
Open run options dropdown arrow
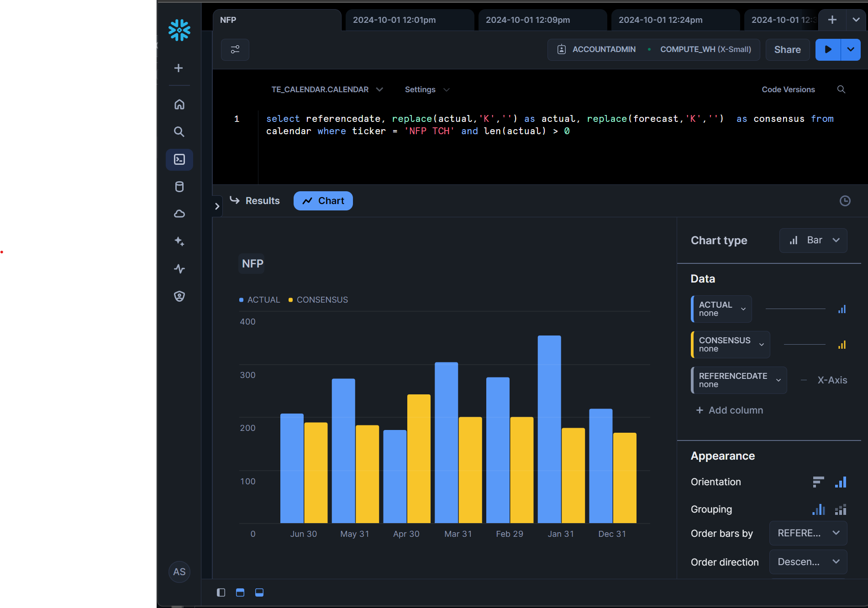(x=851, y=49)
